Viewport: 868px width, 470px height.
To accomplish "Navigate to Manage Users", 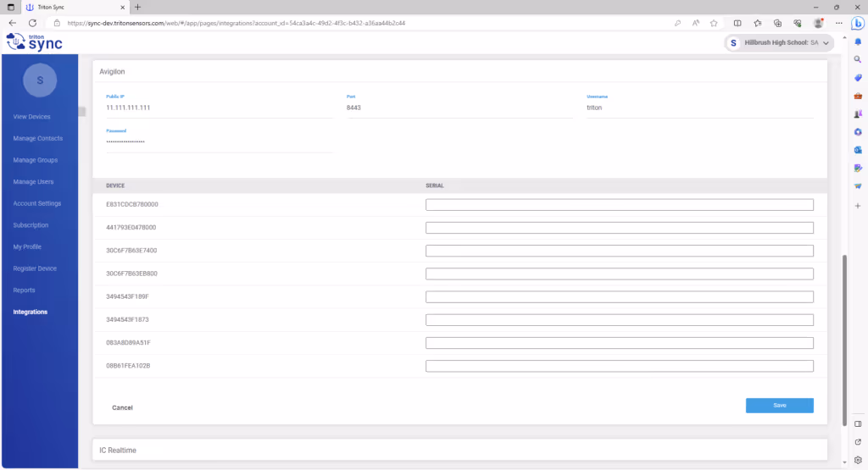I will (33, 181).
